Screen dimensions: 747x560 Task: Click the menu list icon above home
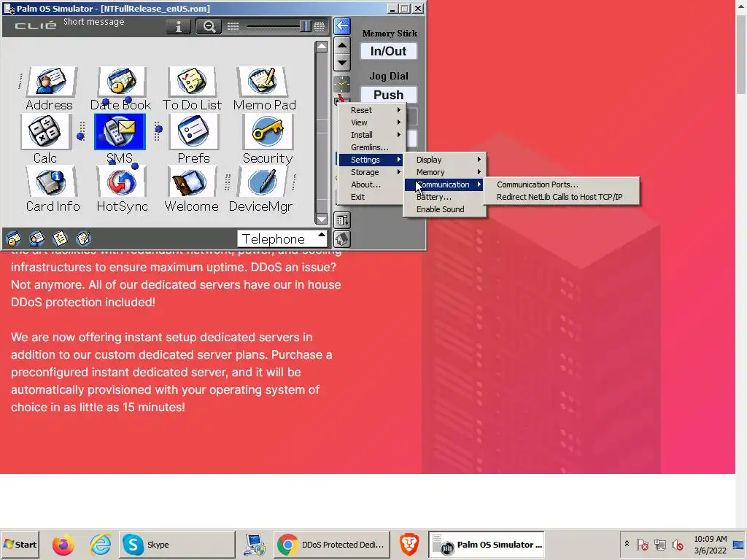[342, 220]
